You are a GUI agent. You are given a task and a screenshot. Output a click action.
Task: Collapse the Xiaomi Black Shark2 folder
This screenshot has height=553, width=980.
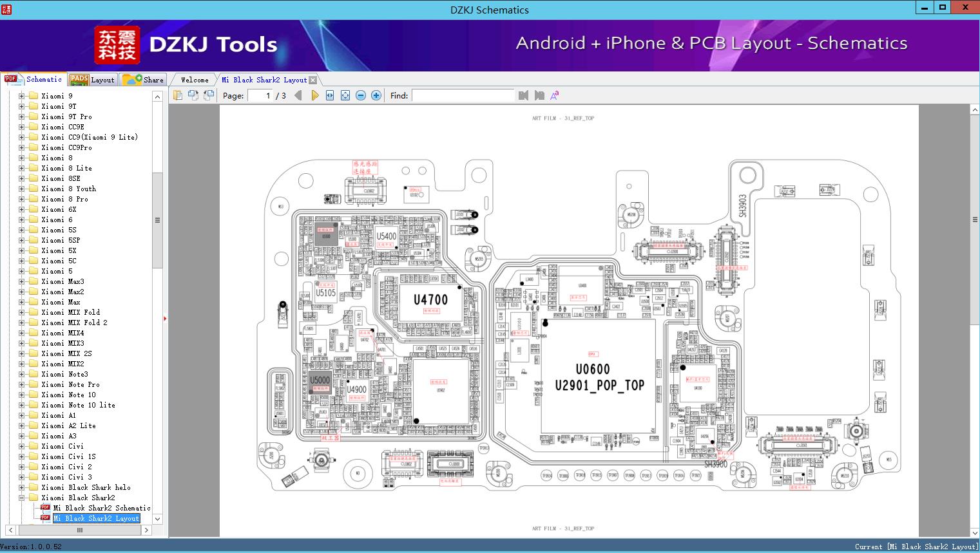(21, 498)
